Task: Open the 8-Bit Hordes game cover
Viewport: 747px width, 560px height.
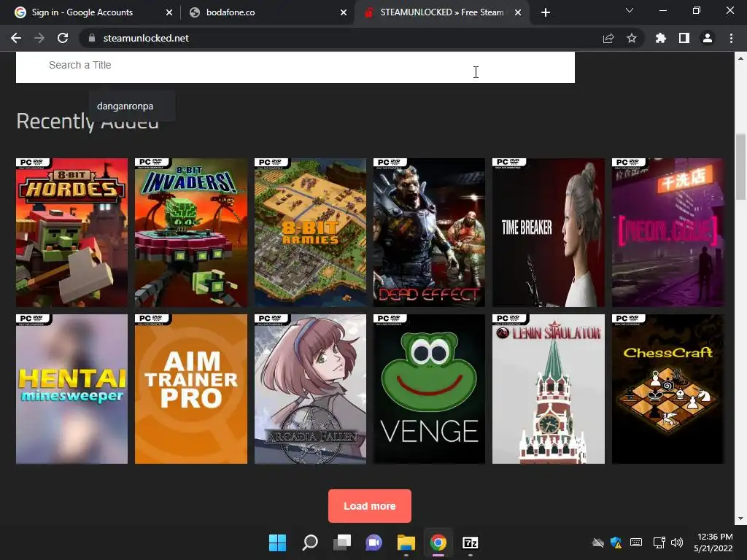Action: 72,233
